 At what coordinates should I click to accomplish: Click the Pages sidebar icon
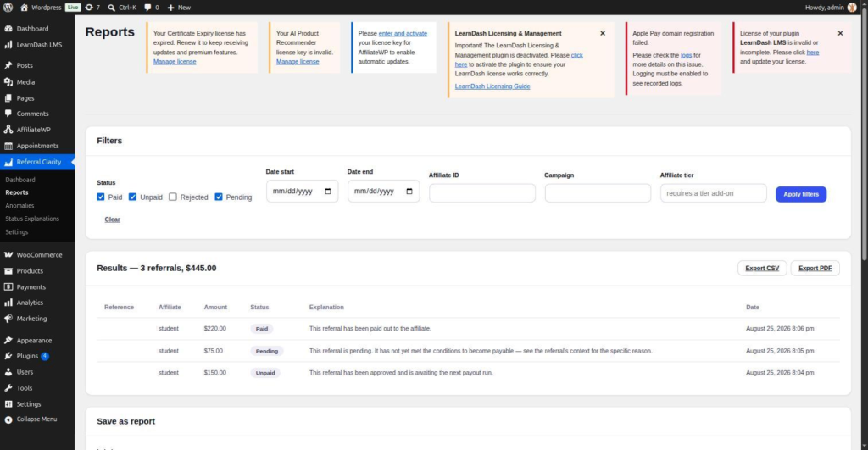8,98
